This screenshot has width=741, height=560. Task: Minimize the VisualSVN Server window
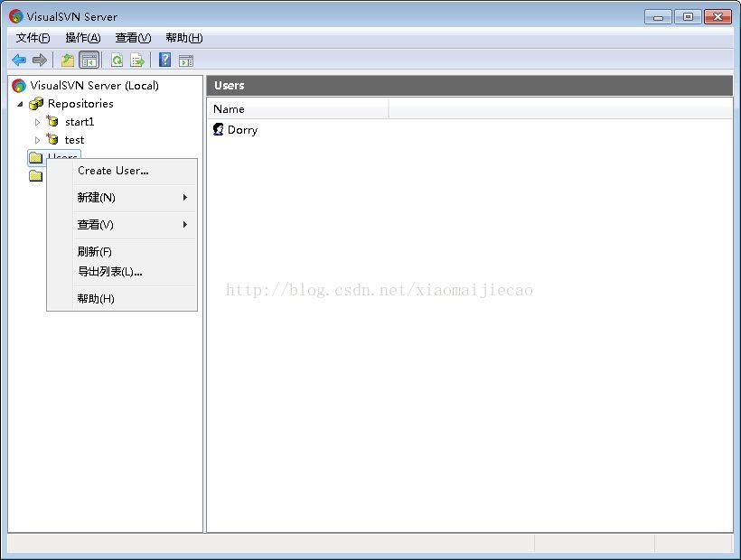click(x=658, y=17)
